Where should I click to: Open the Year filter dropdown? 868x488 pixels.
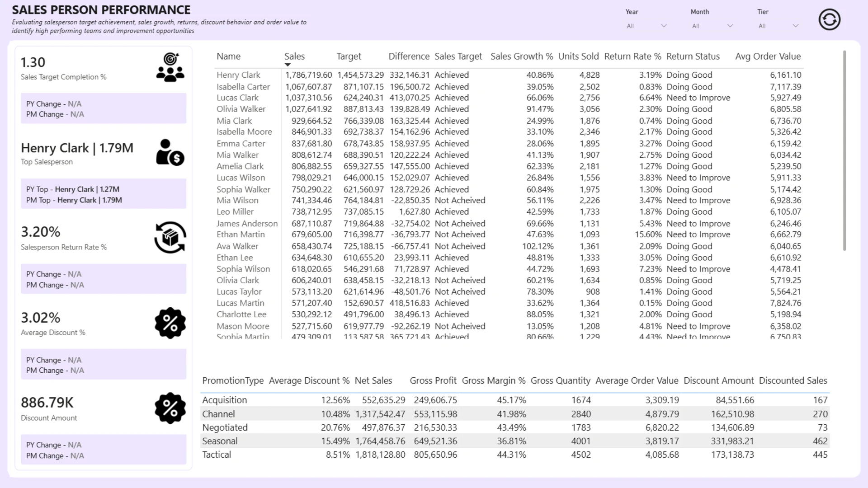click(x=646, y=26)
